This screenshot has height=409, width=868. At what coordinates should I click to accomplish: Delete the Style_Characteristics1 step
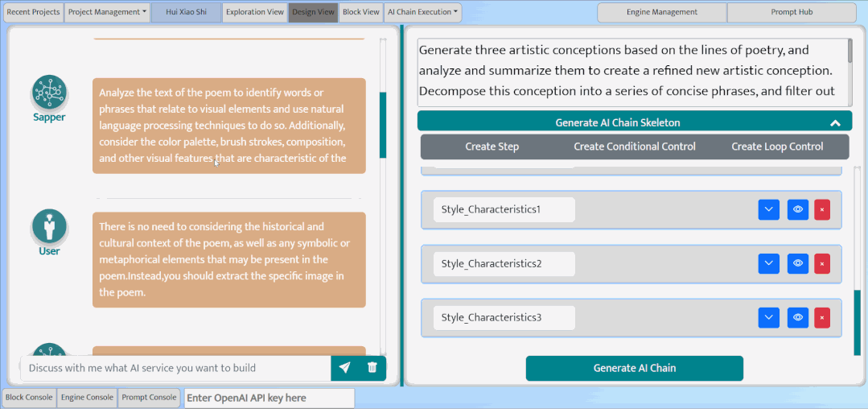point(822,210)
